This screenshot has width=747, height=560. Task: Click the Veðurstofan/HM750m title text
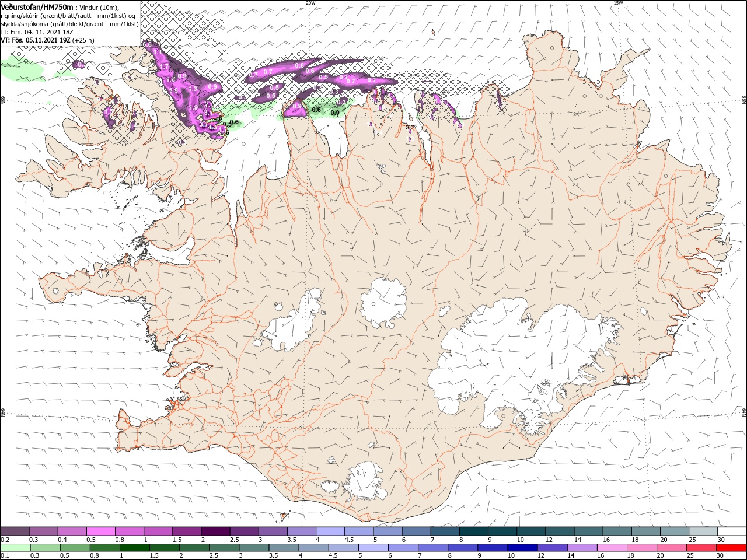37,6
